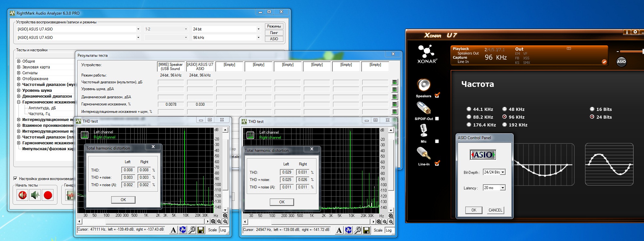Click the Режимы button
Viewport: 644px width, 241px height.
274,26
